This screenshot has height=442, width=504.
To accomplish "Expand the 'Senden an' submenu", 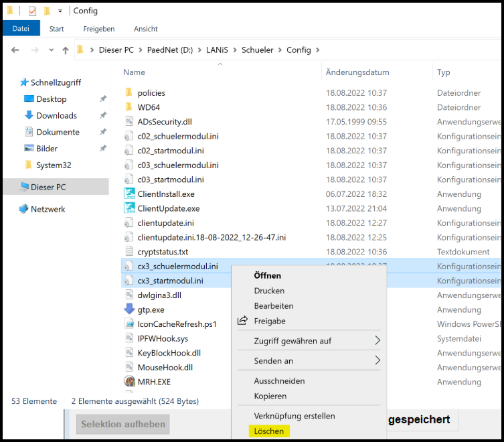I will coord(377,361).
